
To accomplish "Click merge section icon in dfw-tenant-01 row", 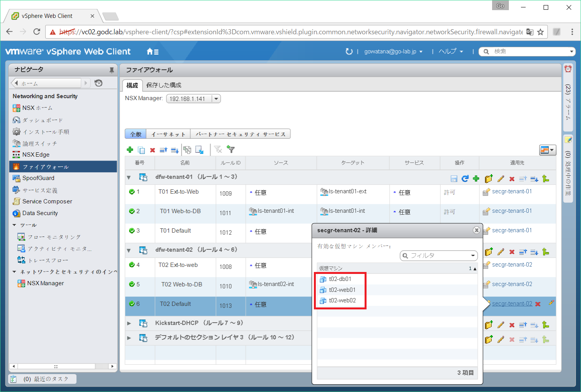I will click(x=546, y=178).
